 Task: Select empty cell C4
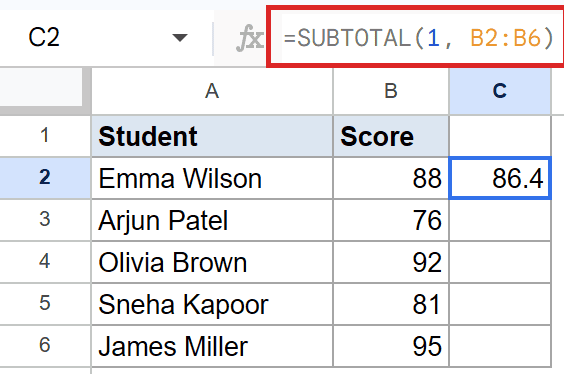500,262
